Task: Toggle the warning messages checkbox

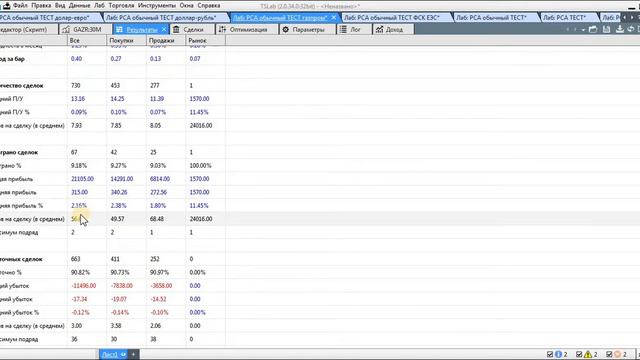Action: (579, 354)
